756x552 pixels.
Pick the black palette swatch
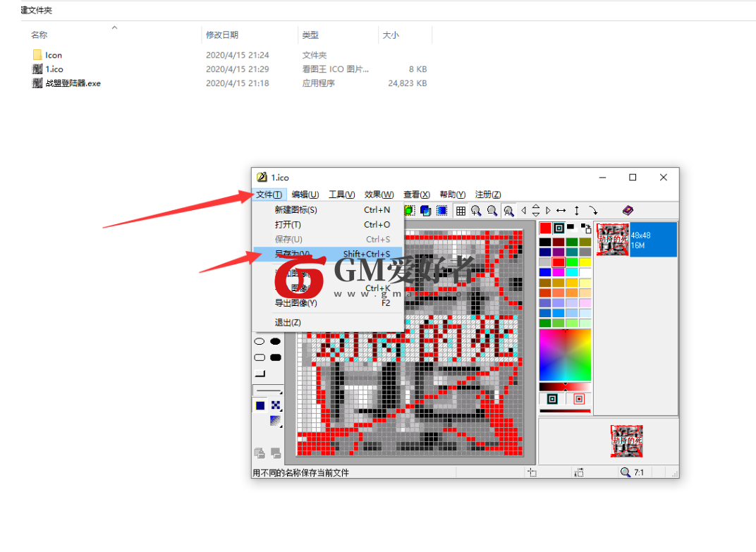pyautogui.click(x=545, y=242)
